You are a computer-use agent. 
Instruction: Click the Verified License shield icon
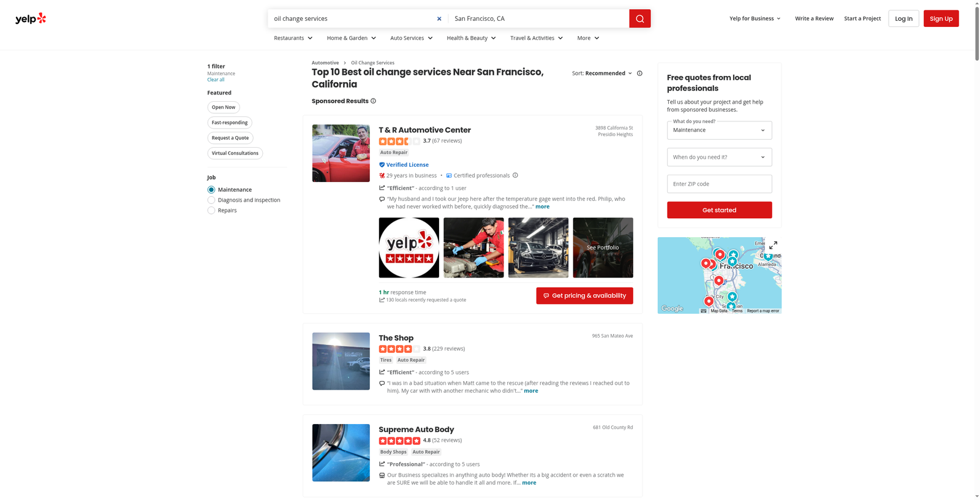pos(382,165)
